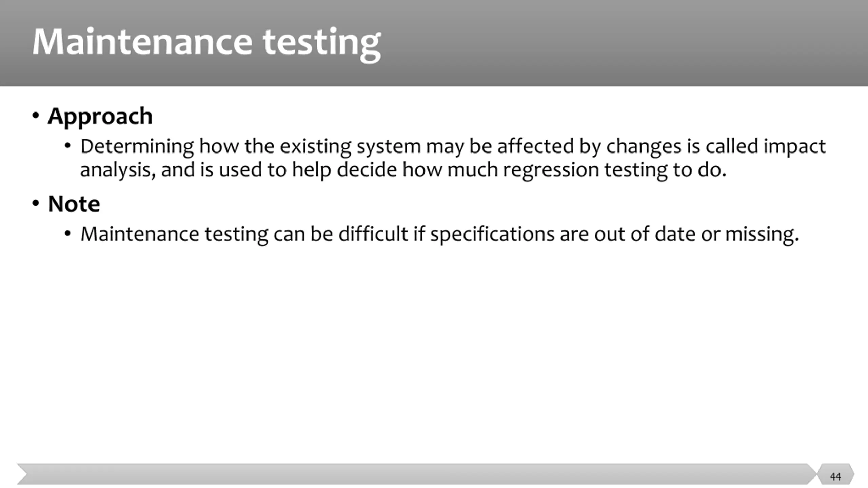
Task: Click the word "specifications"
Action: [492, 234]
